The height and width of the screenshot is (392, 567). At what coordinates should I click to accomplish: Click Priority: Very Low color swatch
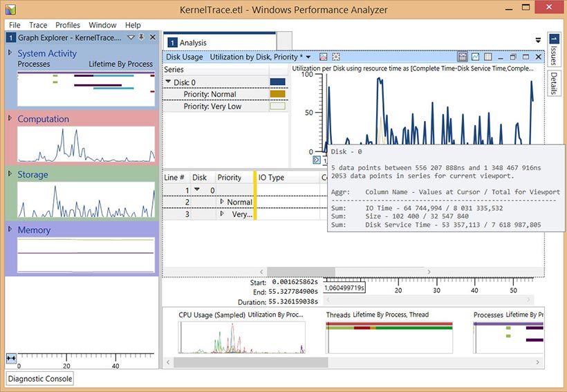point(277,106)
